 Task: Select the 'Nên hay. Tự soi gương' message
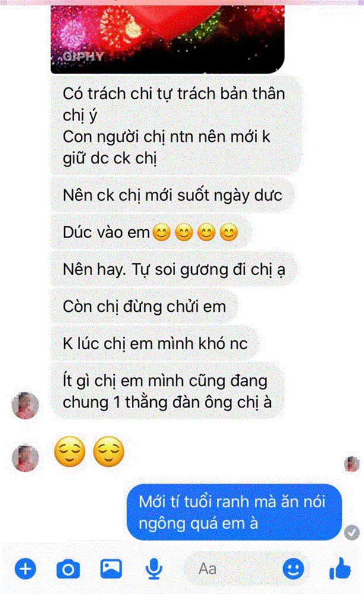(x=174, y=269)
